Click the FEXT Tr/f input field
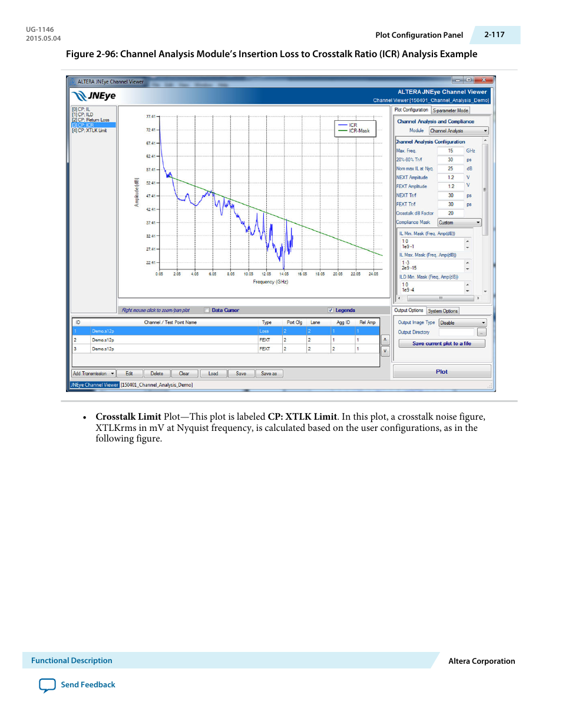Image resolution: width=562 pixels, height=728 pixels. pos(451,204)
